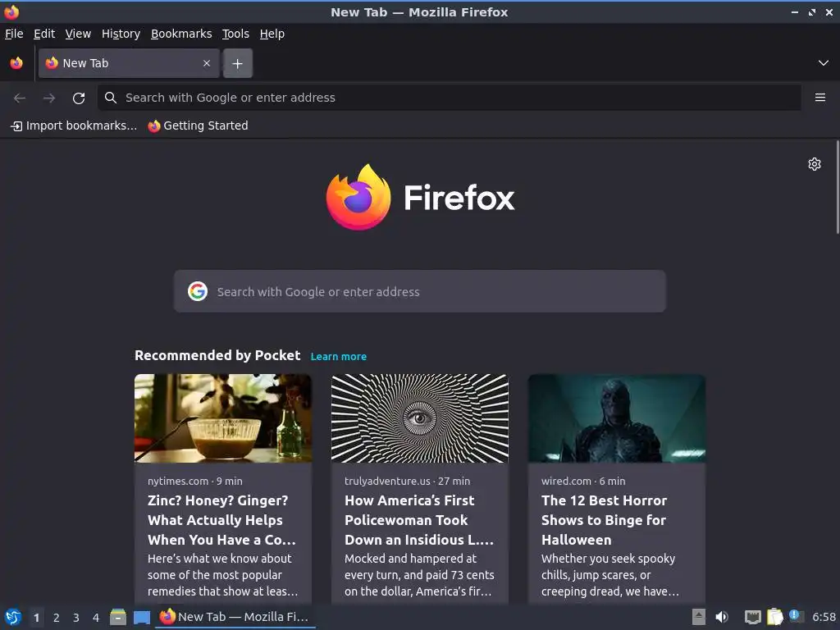Open the new tab personalize gear
Screen dimensions: 840x630
tap(815, 164)
